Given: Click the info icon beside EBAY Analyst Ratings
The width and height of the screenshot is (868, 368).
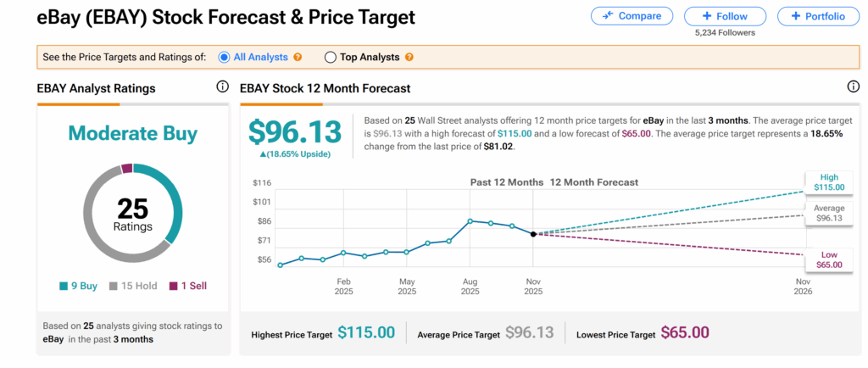Looking at the screenshot, I should coord(222,87).
